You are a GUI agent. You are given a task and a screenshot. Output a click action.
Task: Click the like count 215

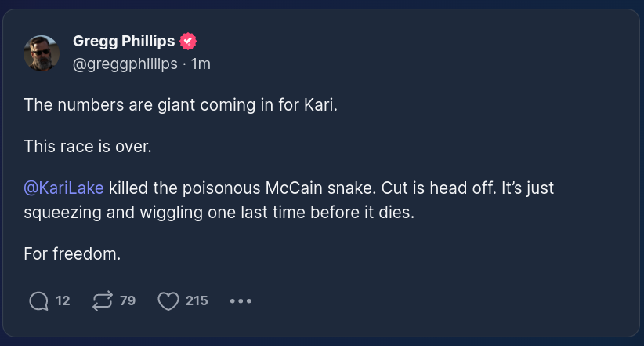click(197, 300)
